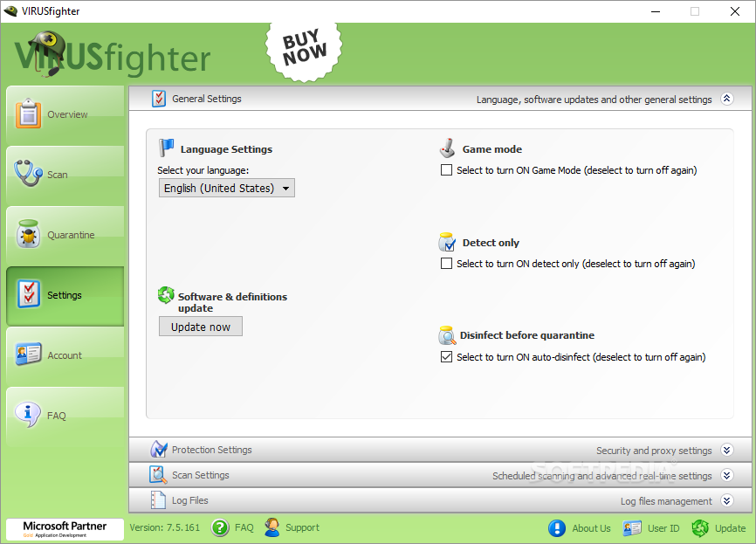Image resolution: width=756 pixels, height=544 pixels.
Task: Click the Software & definitions update recycle icon
Action: 166,295
